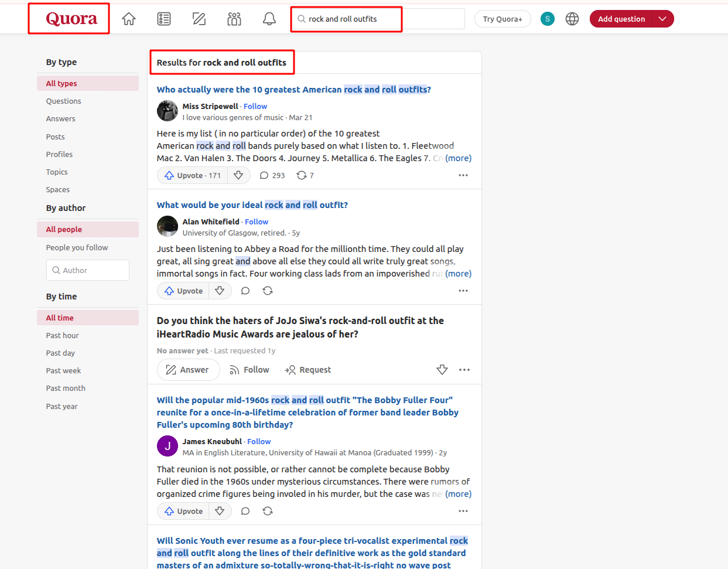Expand (more) on Miss Stripewell's answer
728x569 pixels.
[x=458, y=158]
